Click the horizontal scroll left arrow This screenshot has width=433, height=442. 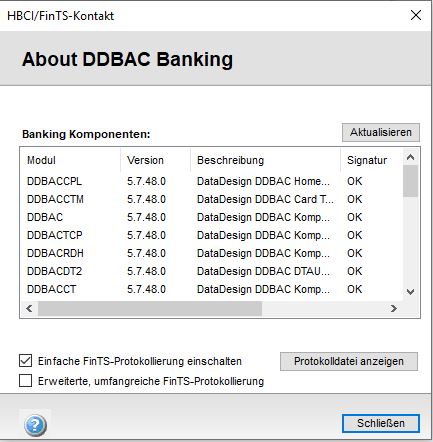tap(29, 308)
